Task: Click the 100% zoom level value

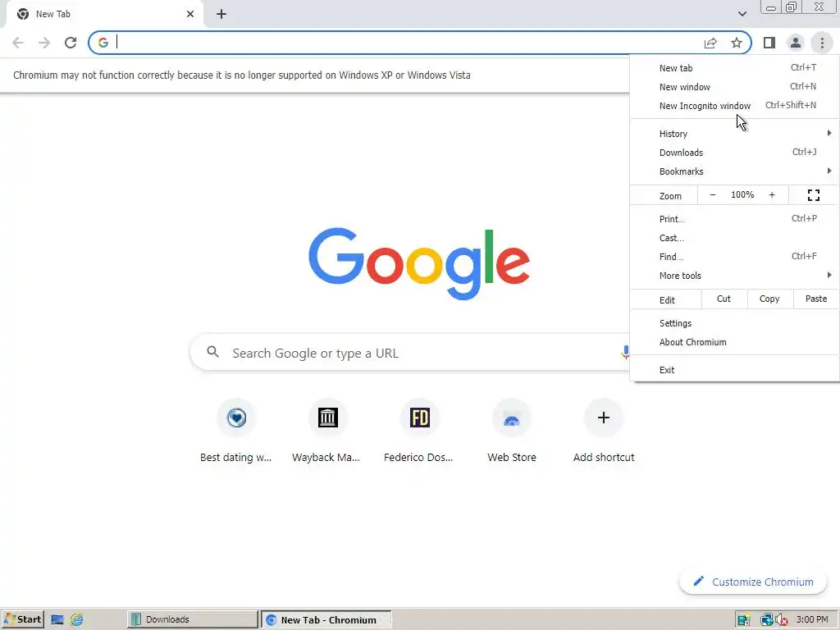Action: click(742, 195)
